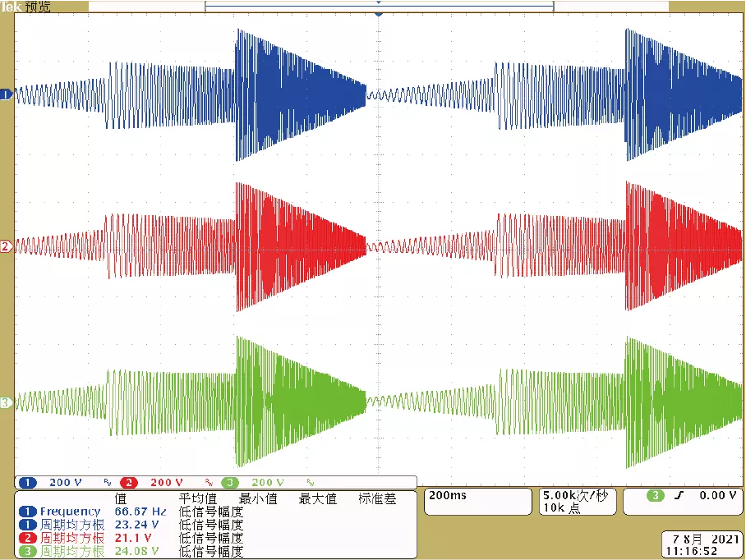The height and width of the screenshot is (560, 746).
Task: Click the 低信号幅度 message on the Frequency row
Action: coord(211,512)
